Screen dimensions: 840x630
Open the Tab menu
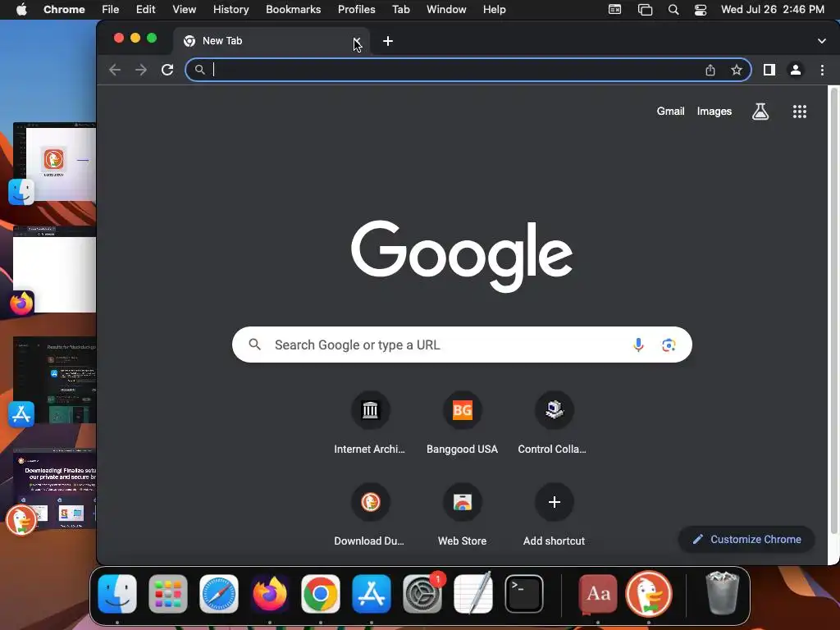tap(400, 10)
